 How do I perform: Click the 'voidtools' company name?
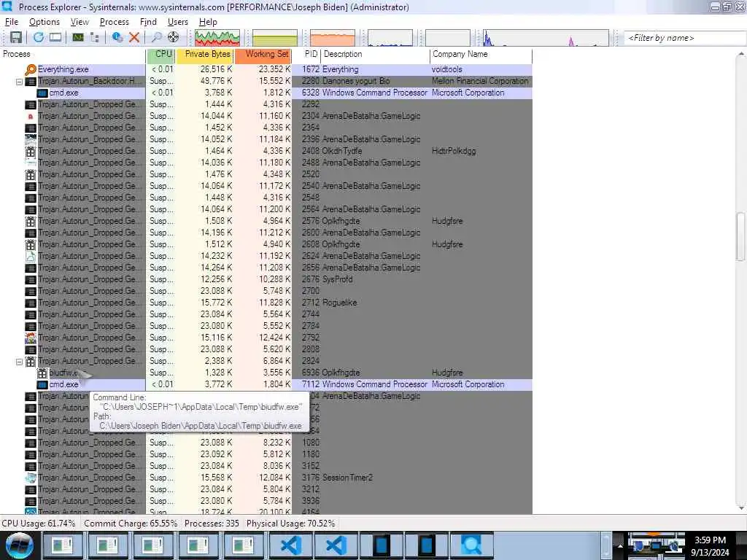pyautogui.click(x=447, y=69)
